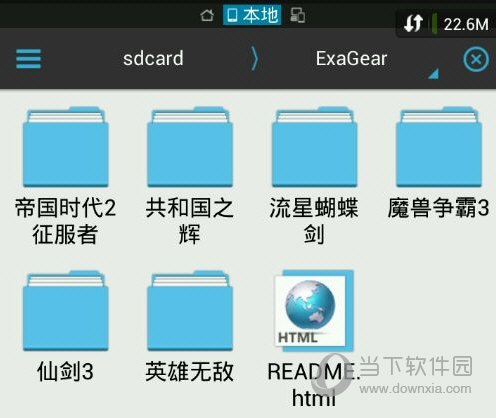Click the README.html file name text
The image size is (496, 418).
click(x=314, y=384)
